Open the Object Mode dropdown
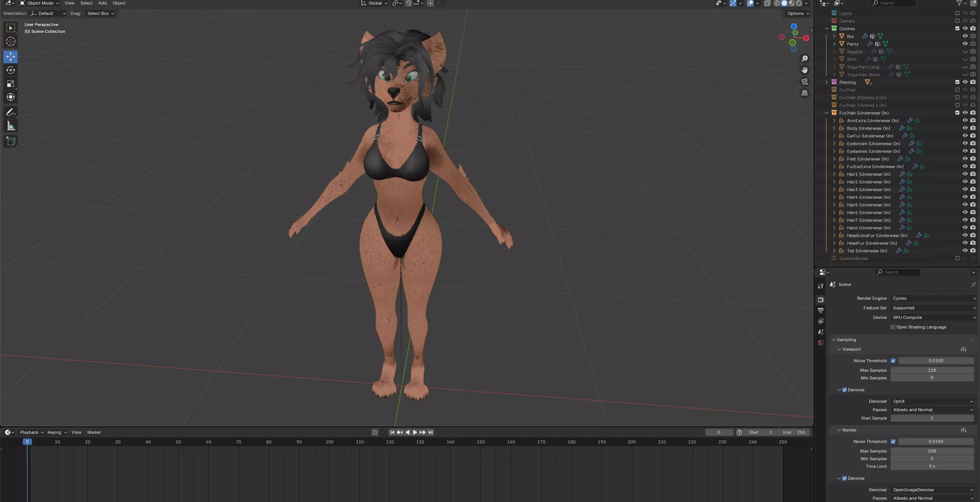Screen dimensions: 980x502 (x=39, y=3)
